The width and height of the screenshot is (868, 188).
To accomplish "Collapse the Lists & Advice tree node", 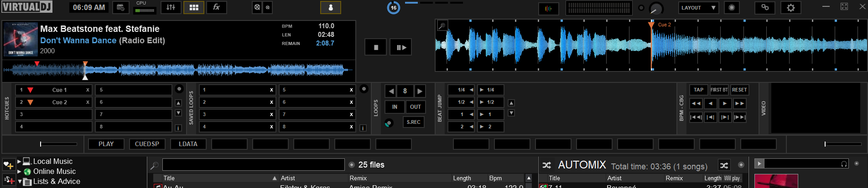I will (x=19, y=181).
